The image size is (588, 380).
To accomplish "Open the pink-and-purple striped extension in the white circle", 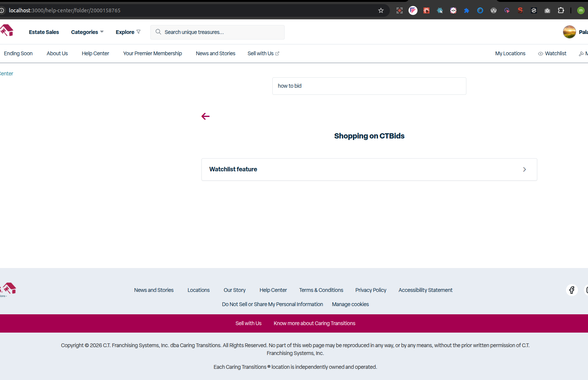I will point(413,10).
